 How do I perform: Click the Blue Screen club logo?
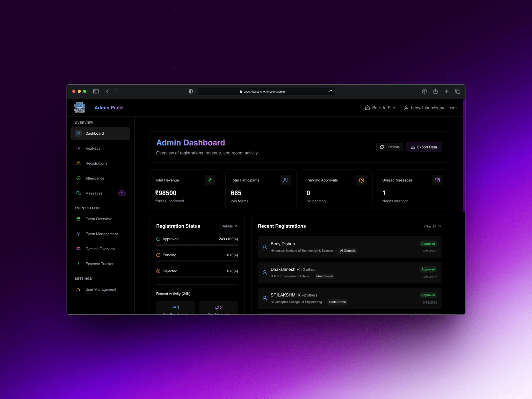pyautogui.click(x=80, y=108)
